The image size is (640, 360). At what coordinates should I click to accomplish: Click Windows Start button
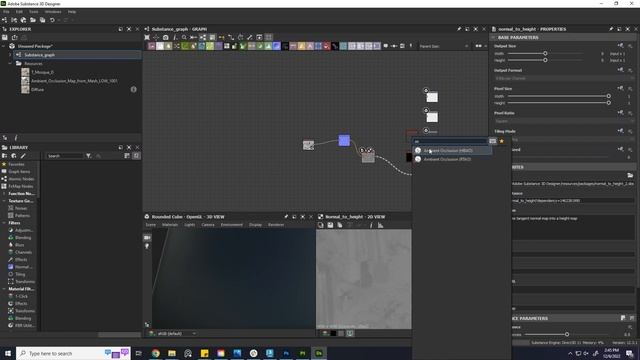8,353
